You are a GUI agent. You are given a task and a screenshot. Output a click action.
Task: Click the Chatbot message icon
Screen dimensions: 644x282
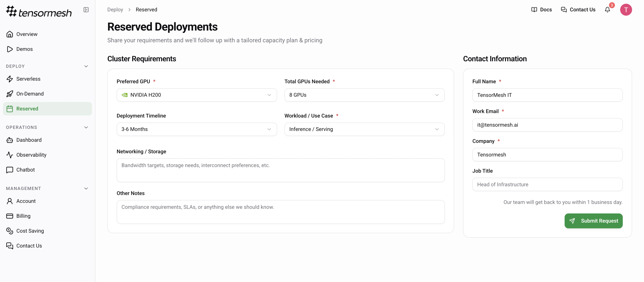[x=10, y=170]
